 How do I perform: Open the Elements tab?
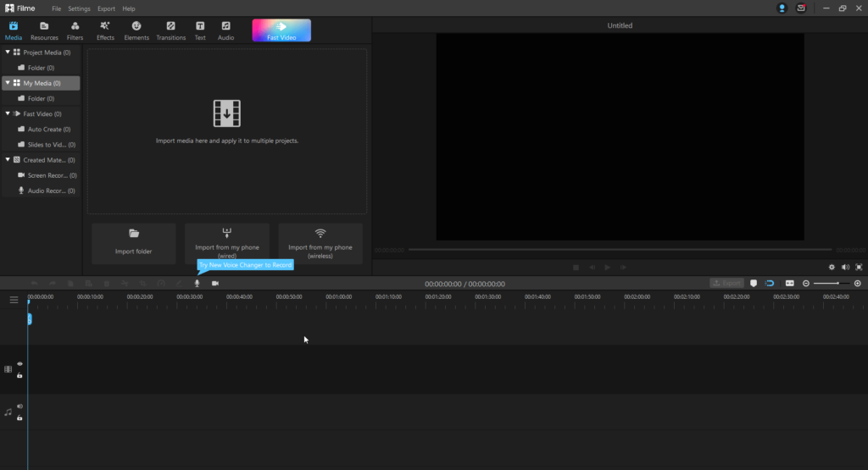click(136, 30)
